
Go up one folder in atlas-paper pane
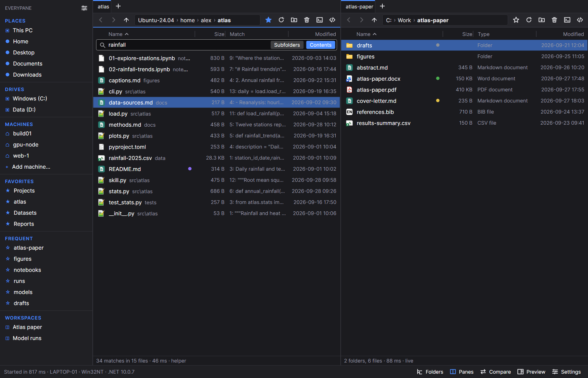pyautogui.click(x=374, y=20)
